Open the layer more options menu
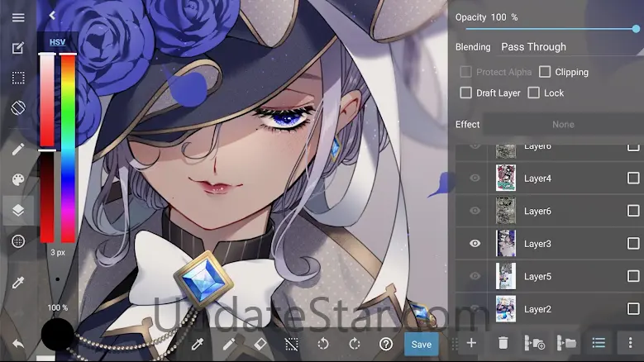 (x=631, y=343)
